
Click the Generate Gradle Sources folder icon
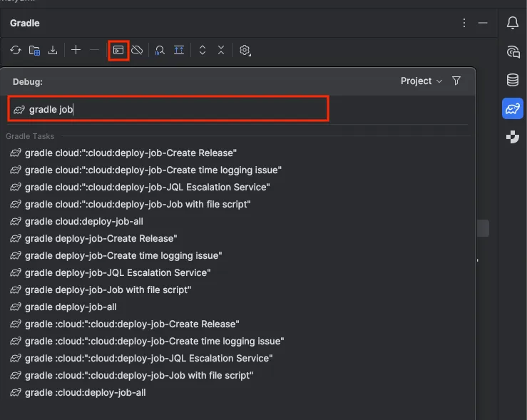34,51
